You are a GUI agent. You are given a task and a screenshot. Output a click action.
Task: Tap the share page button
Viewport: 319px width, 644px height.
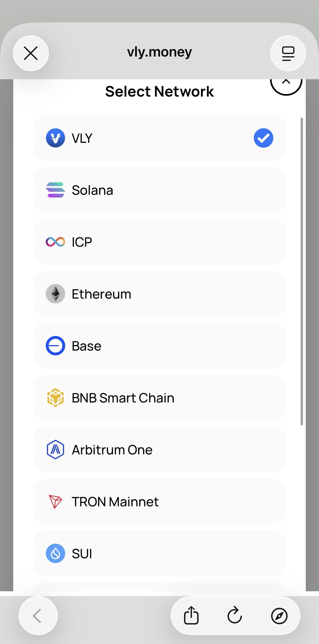(x=191, y=615)
